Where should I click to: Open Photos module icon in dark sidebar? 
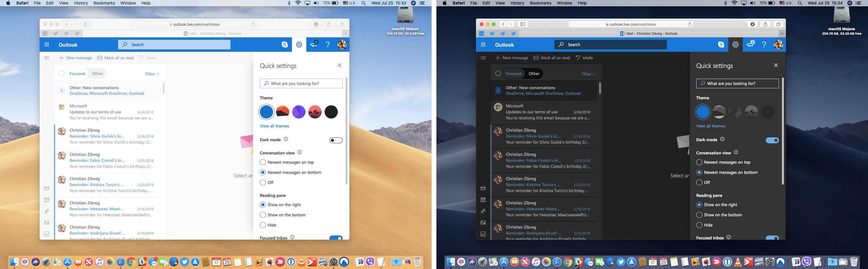pos(483,223)
